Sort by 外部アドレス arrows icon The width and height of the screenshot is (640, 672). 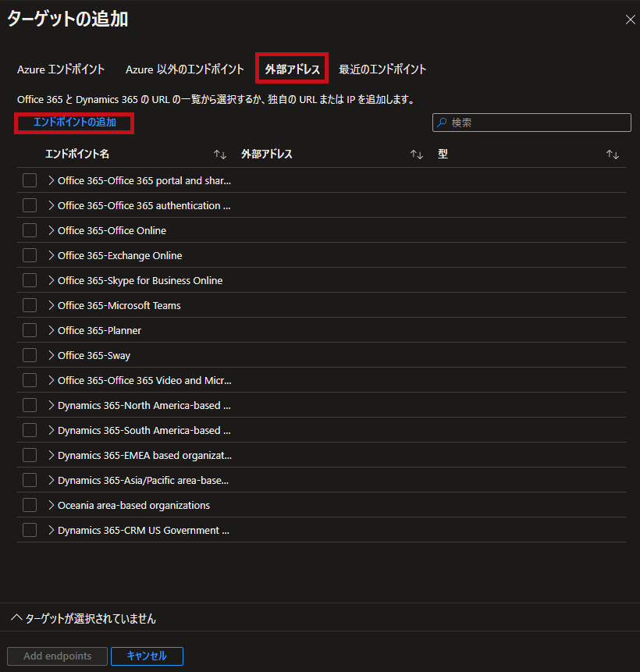(416, 155)
